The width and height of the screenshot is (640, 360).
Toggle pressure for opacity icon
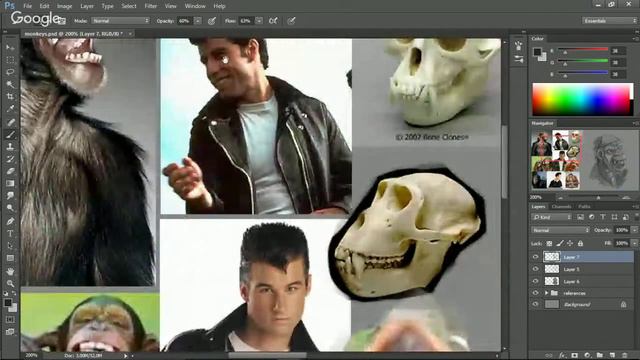(x=212, y=20)
